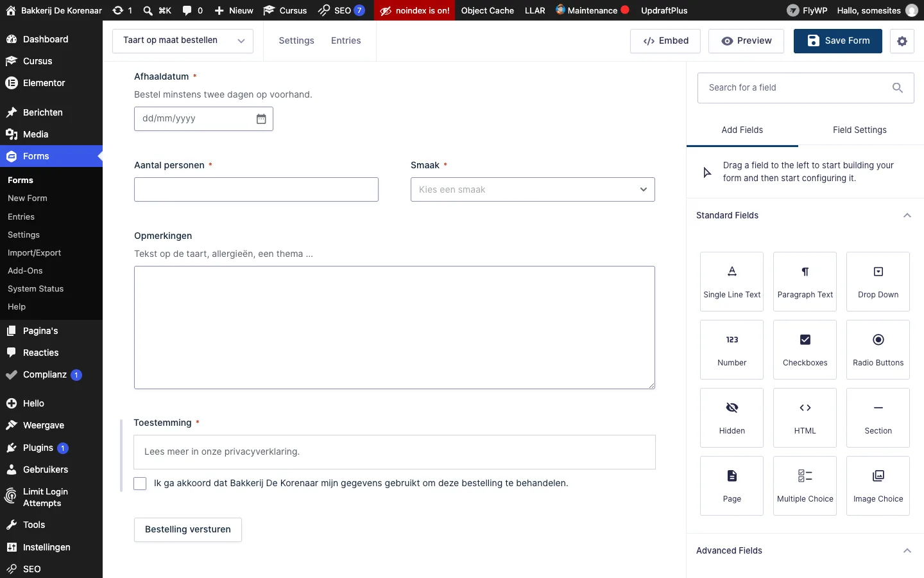Add a Page field

(732, 486)
